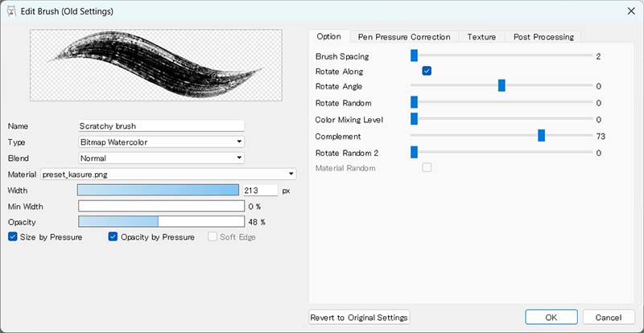Switch to the Option tab
This screenshot has width=644, height=333.
pyautogui.click(x=329, y=36)
